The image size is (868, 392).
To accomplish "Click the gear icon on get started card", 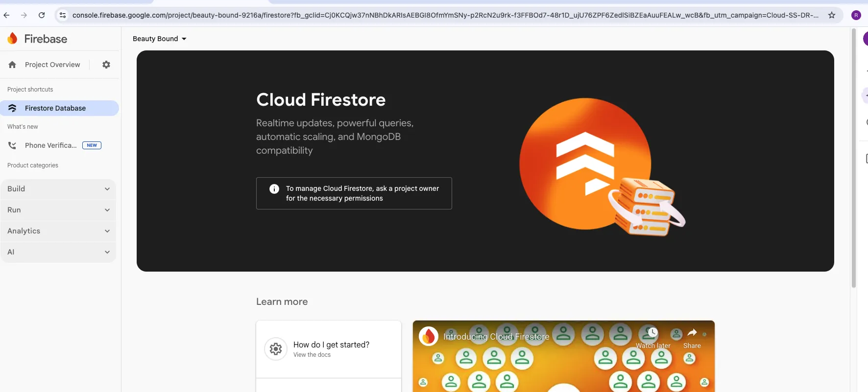I will (x=276, y=349).
